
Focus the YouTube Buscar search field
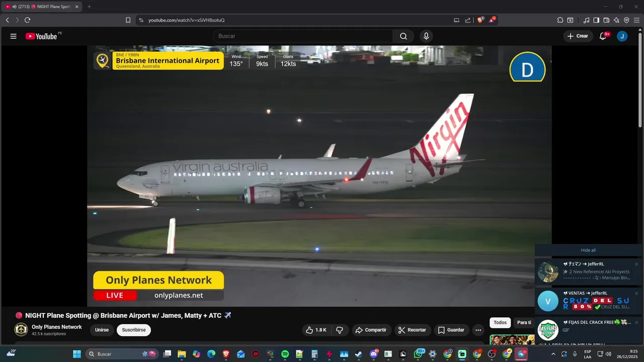pos(303,36)
